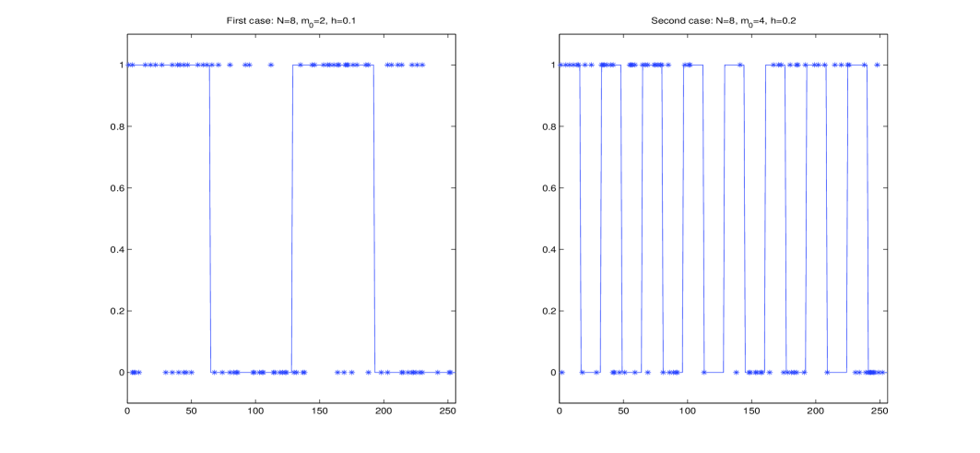Image resolution: width=980 pixels, height=453 pixels.
Task: Click the right plot's y-axis label 0.8
Action: tap(548, 127)
